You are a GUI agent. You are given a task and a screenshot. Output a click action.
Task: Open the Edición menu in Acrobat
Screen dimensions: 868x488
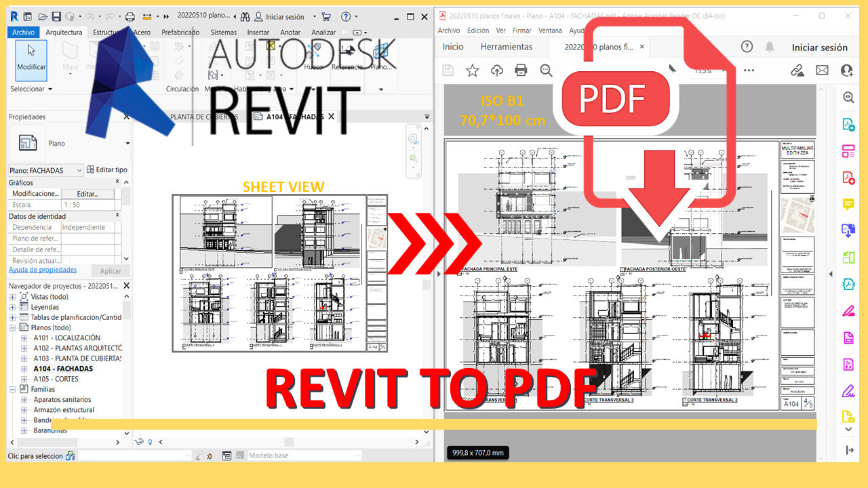click(478, 30)
